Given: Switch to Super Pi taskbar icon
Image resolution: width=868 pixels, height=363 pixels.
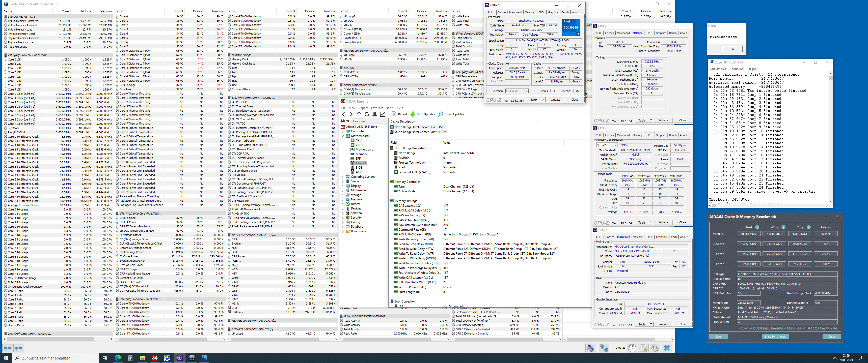Looking at the screenshot, I should tap(167, 358).
